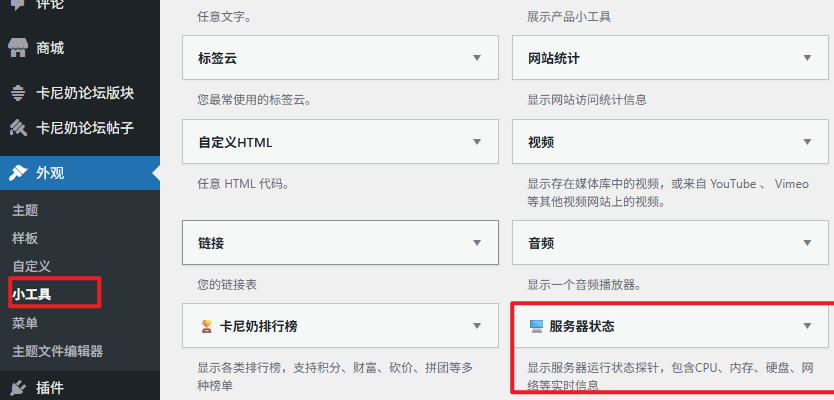
Task: Click the 外观 paintbrush icon
Action: 17,173
